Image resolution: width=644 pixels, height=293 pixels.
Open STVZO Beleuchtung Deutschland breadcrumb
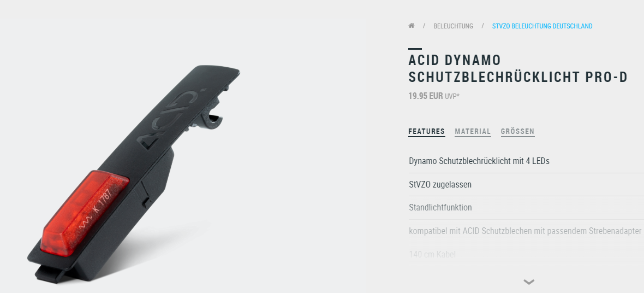542,26
